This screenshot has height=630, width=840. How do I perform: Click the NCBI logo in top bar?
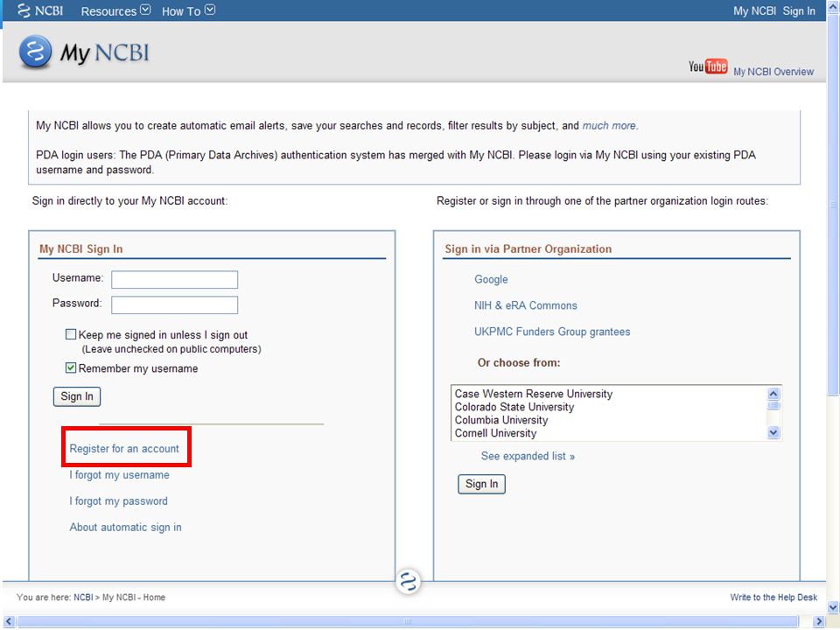40,10
